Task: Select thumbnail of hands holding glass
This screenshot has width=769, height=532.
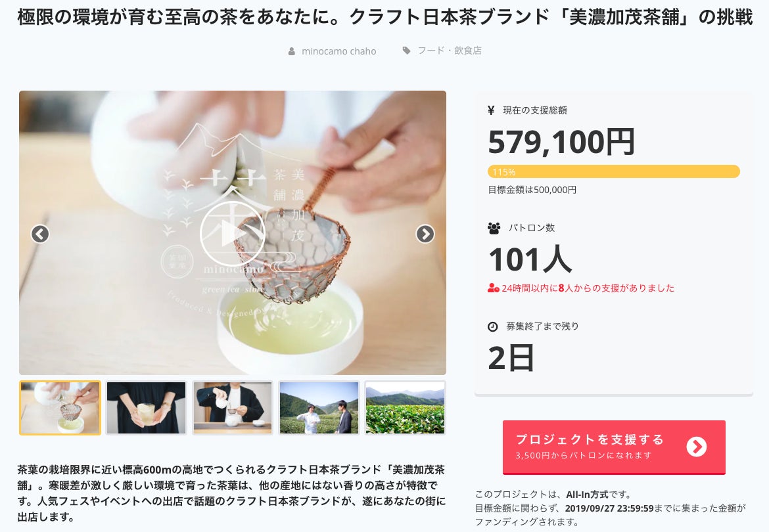Action: pyautogui.click(x=146, y=408)
